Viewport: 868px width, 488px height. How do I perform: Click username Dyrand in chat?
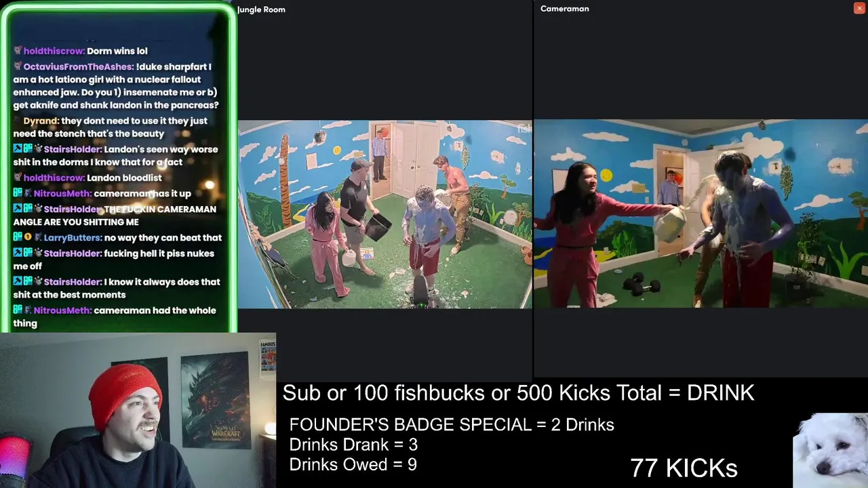pyautogui.click(x=41, y=121)
